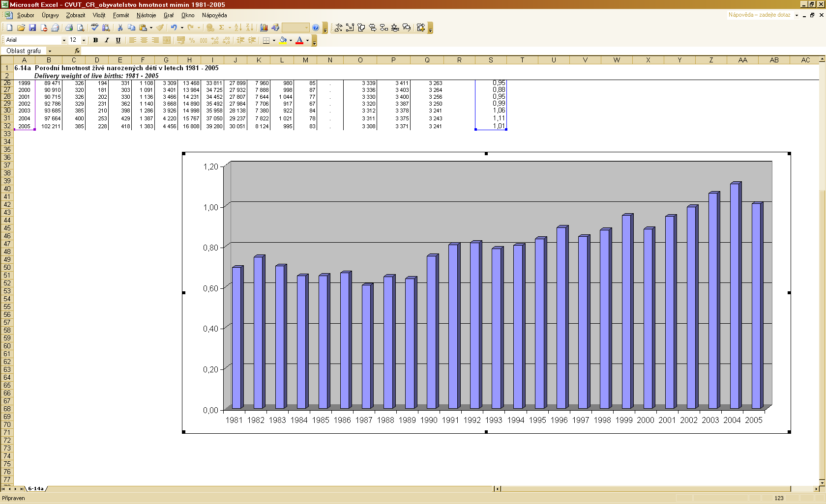Paste from the clipboard
The height and width of the screenshot is (504, 826).
pyautogui.click(x=143, y=28)
